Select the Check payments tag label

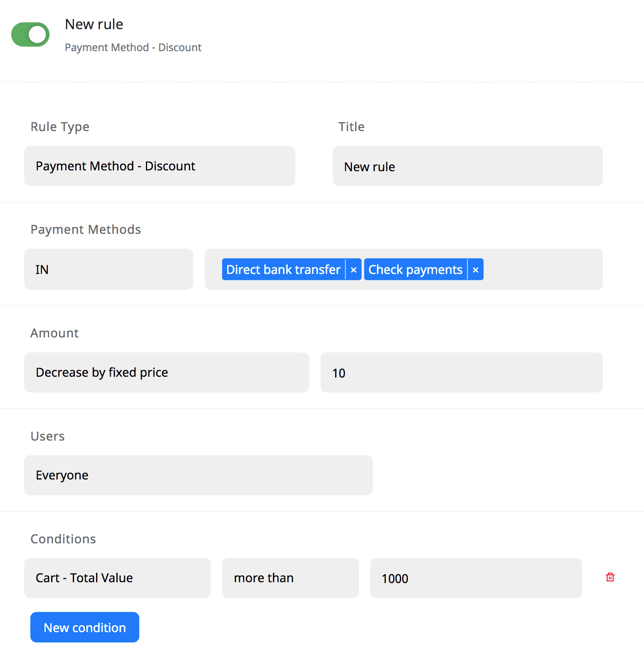(x=415, y=270)
